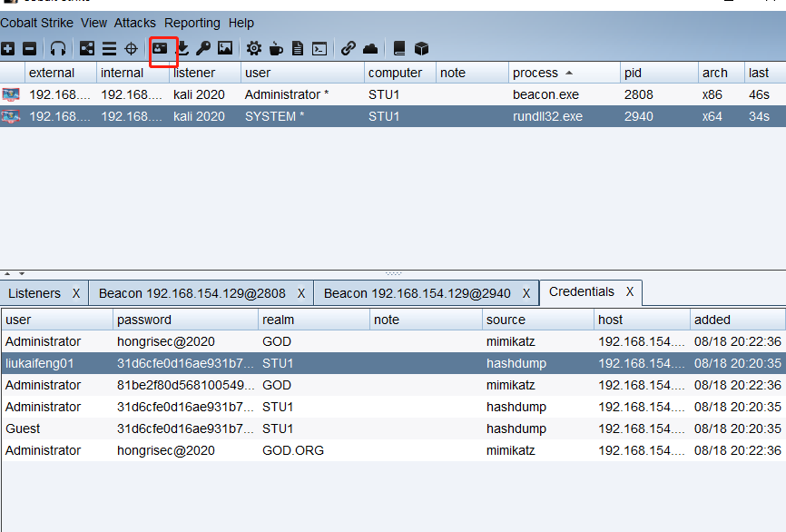Switch to target table view

(x=131, y=49)
